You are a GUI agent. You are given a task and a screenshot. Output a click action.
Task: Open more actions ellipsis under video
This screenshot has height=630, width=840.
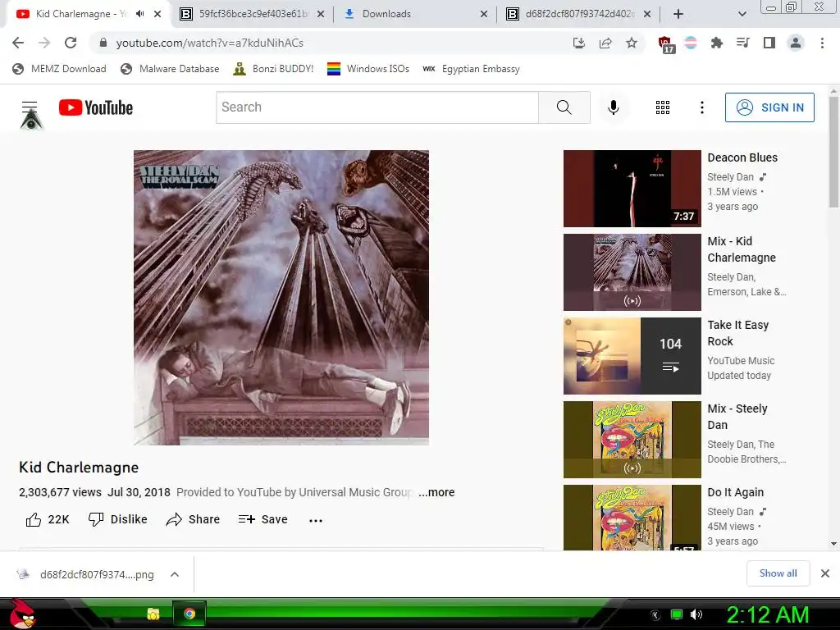point(316,520)
